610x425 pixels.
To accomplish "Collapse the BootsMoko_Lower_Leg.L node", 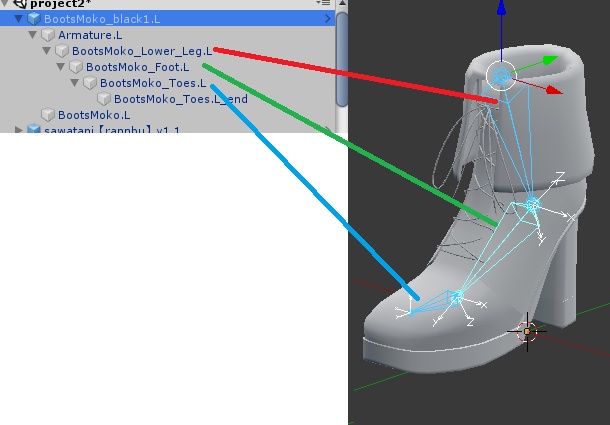I will 46,51.
